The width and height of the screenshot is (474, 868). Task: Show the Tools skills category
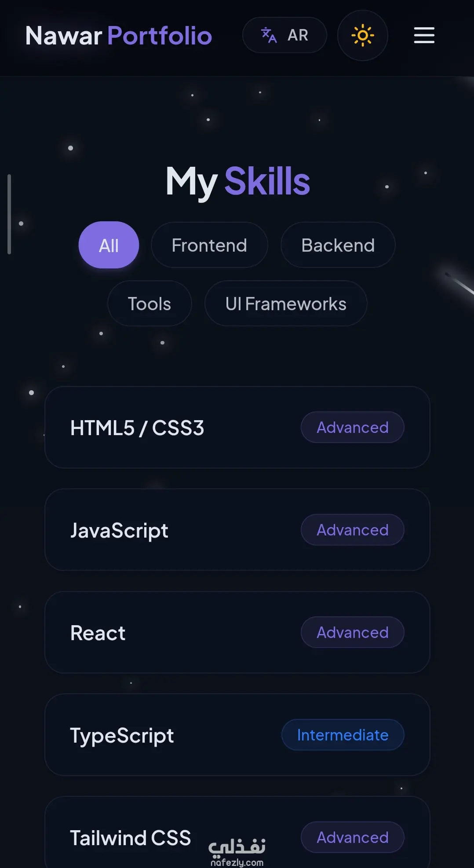pos(149,304)
